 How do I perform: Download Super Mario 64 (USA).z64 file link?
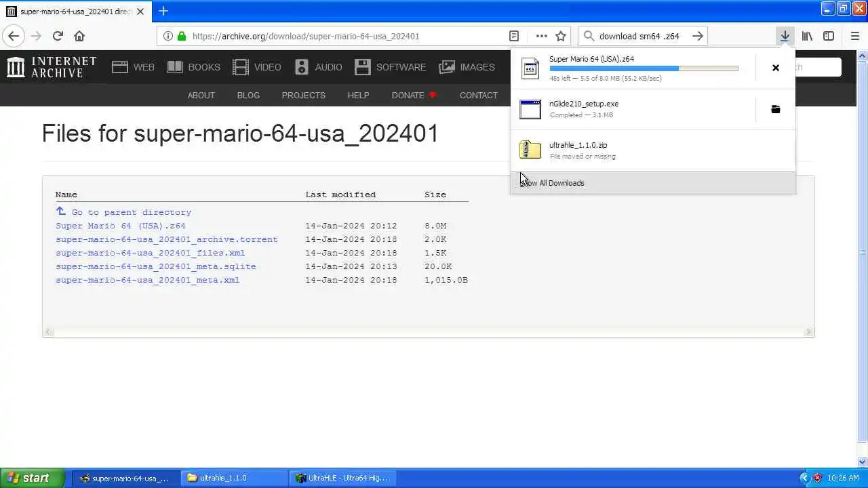[x=120, y=226]
